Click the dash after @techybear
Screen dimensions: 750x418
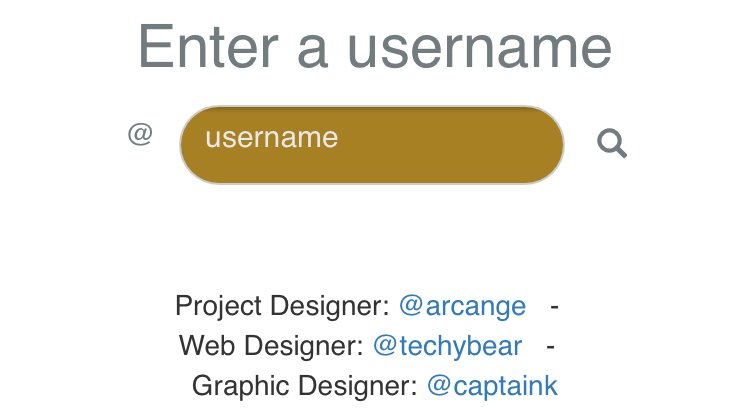(551, 346)
